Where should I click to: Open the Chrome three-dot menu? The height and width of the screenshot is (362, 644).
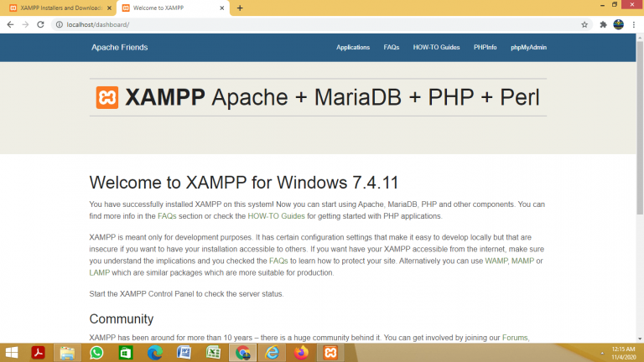tap(634, 24)
